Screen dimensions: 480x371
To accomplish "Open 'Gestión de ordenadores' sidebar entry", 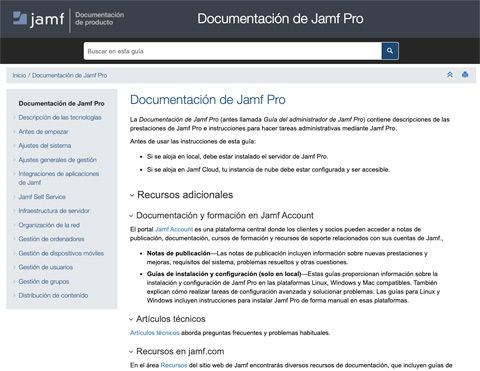I will point(51,239).
